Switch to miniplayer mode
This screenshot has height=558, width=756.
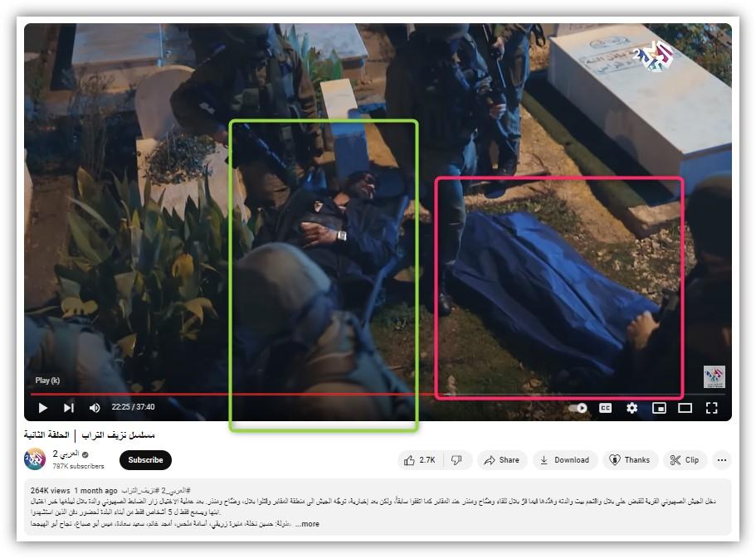(x=659, y=408)
